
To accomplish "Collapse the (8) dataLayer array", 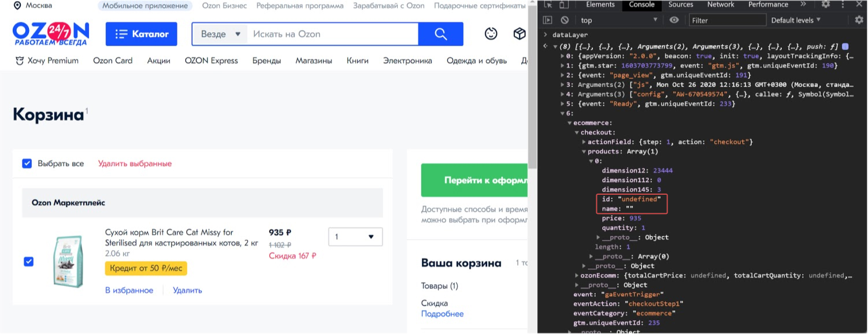I will [555, 47].
